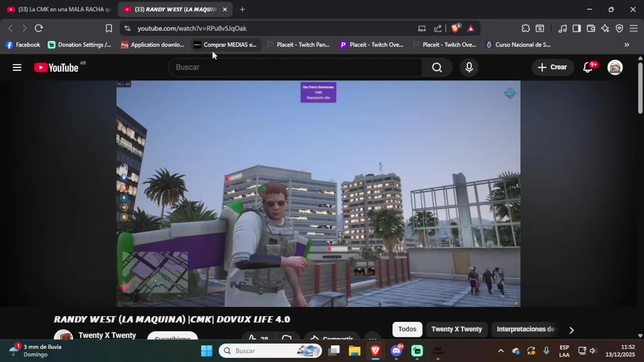Open Task View on the taskbar

(334, 351)
